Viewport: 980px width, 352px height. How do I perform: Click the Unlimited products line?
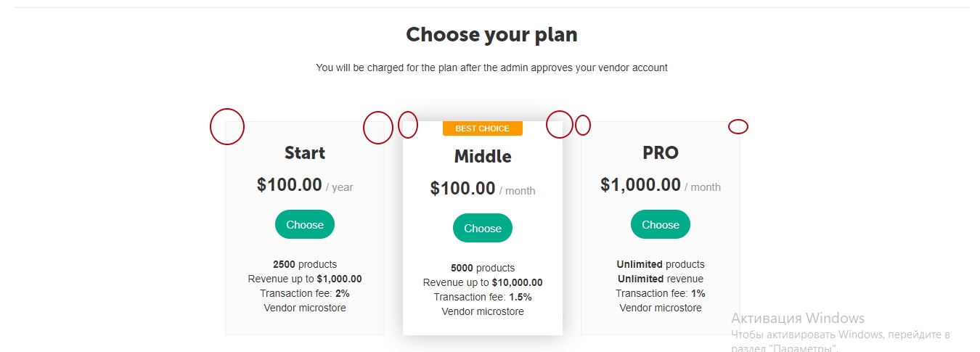click(661, 264)
